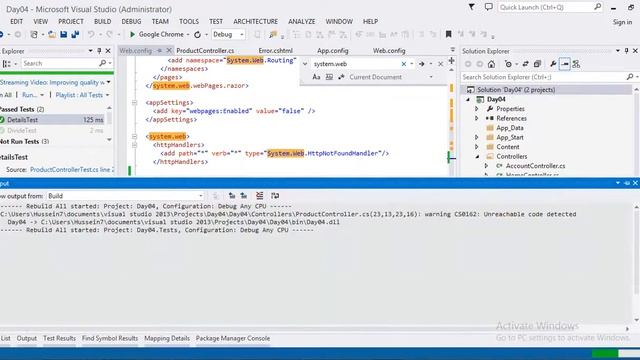This screenshot has width=640, height=360.
Task: Click the notifications filter flag icon
Action: coord(471,7)
